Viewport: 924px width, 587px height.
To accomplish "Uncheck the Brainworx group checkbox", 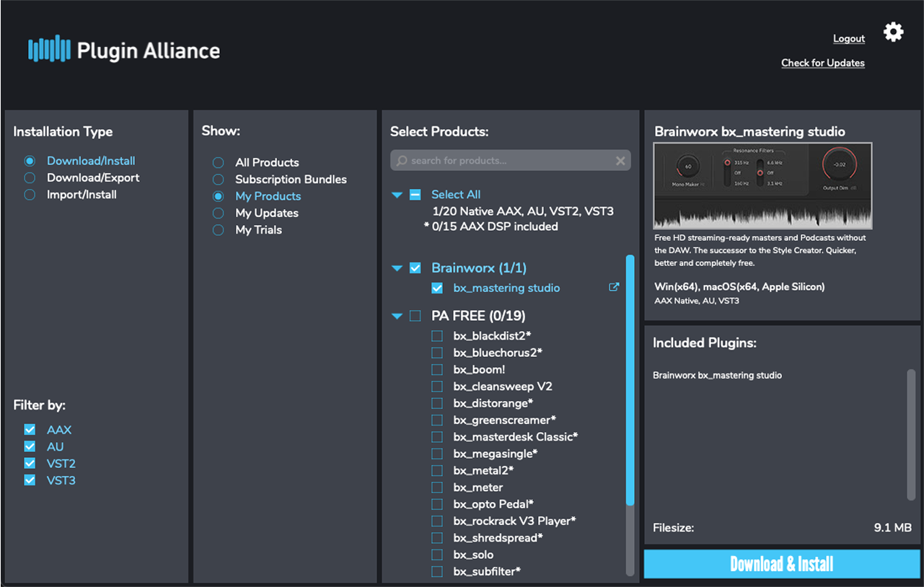I will click(x=415, y=268).
